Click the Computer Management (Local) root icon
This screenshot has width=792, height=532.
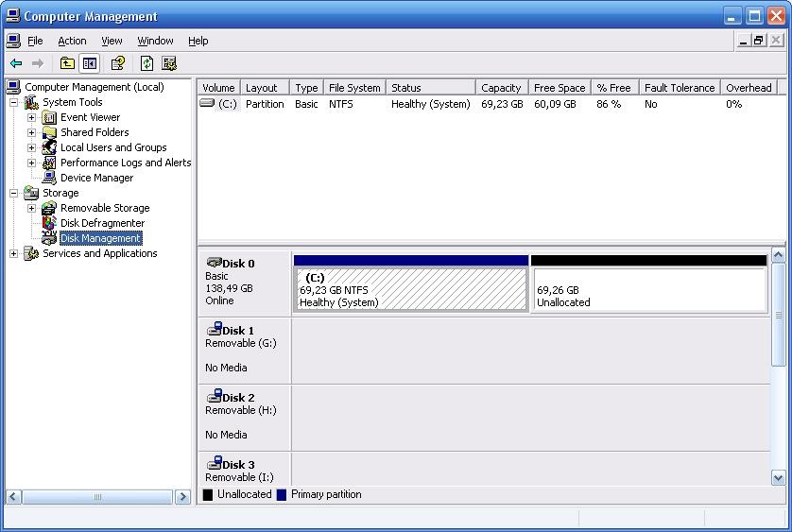(13, 87)
